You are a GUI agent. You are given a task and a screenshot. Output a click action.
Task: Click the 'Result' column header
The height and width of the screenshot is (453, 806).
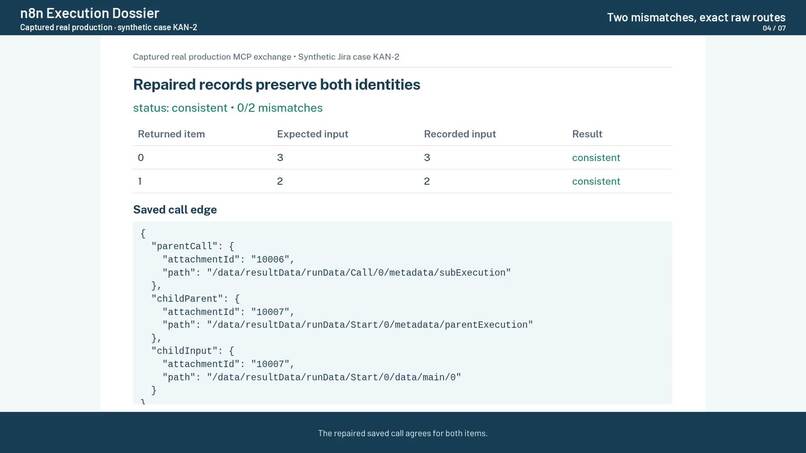(x=587, y=134)
